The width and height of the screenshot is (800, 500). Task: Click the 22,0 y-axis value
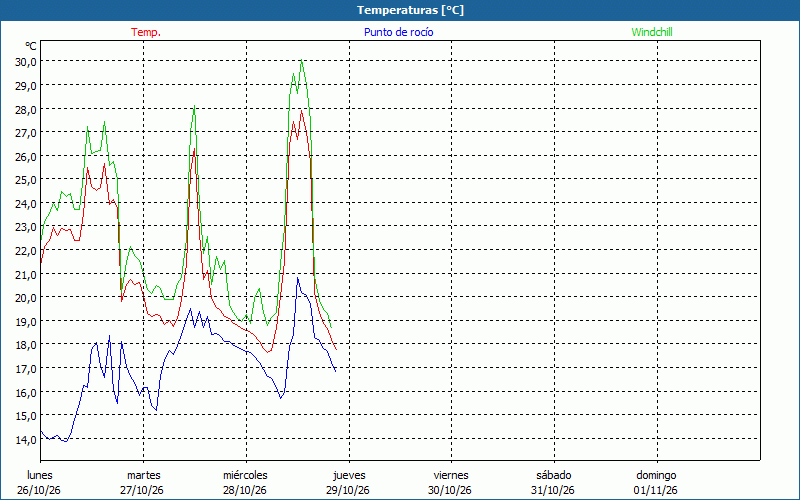(26, 251)
